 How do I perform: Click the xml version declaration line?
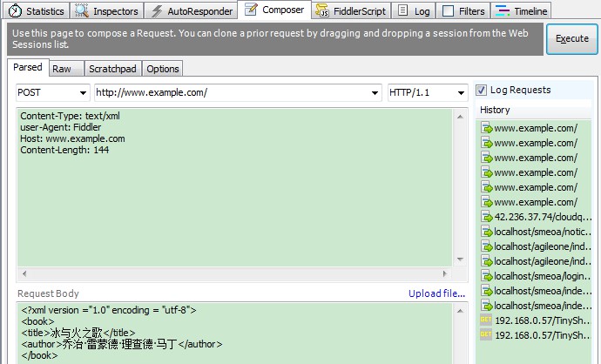click(x=109, y=310)
